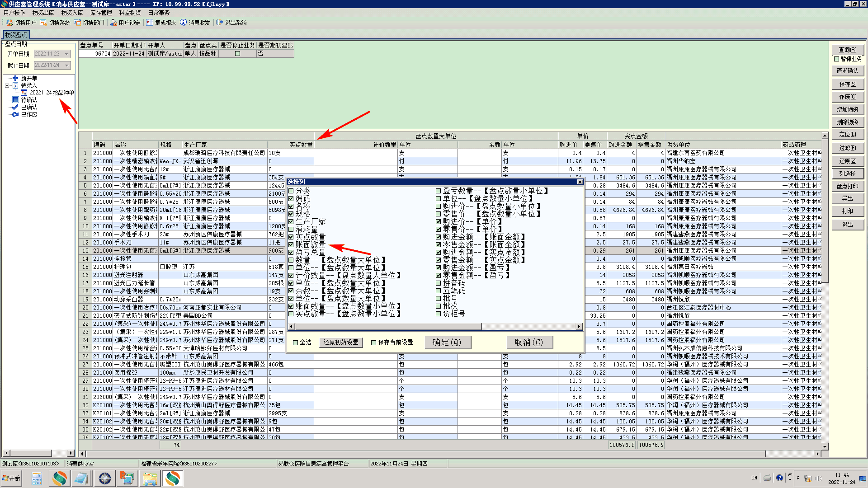Click the 退出系统 exit system icon

point(220,23)
